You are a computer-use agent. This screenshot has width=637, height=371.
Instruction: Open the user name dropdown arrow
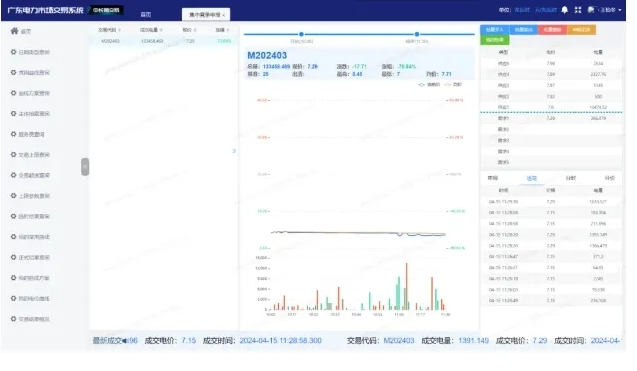tap(620, 10)
